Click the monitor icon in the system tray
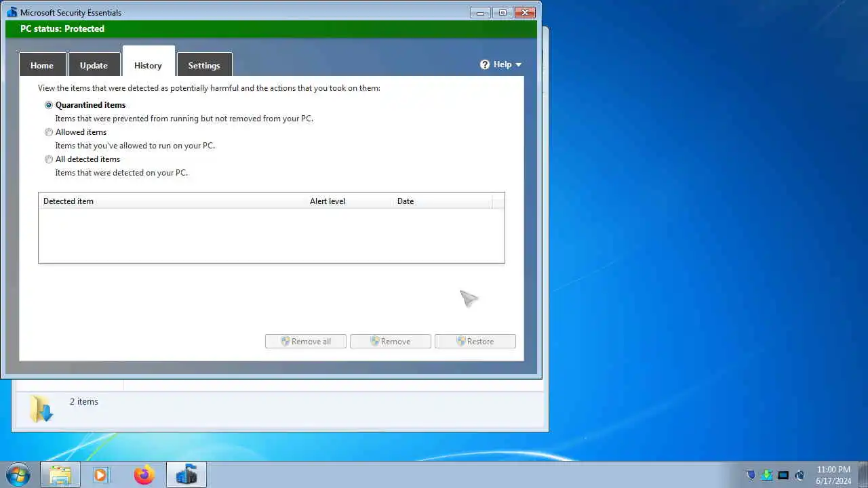 [x=783, y=475]
